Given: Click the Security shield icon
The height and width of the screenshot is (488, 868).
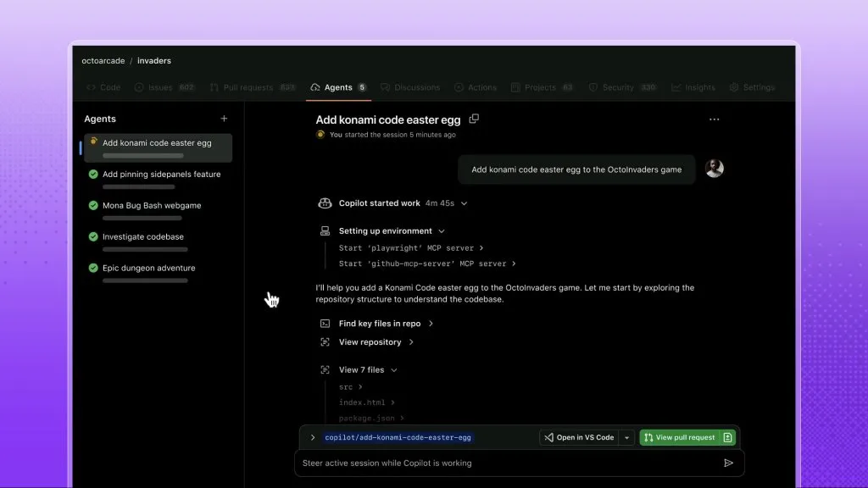Looking at the screenshot, I should click(593, 87).
